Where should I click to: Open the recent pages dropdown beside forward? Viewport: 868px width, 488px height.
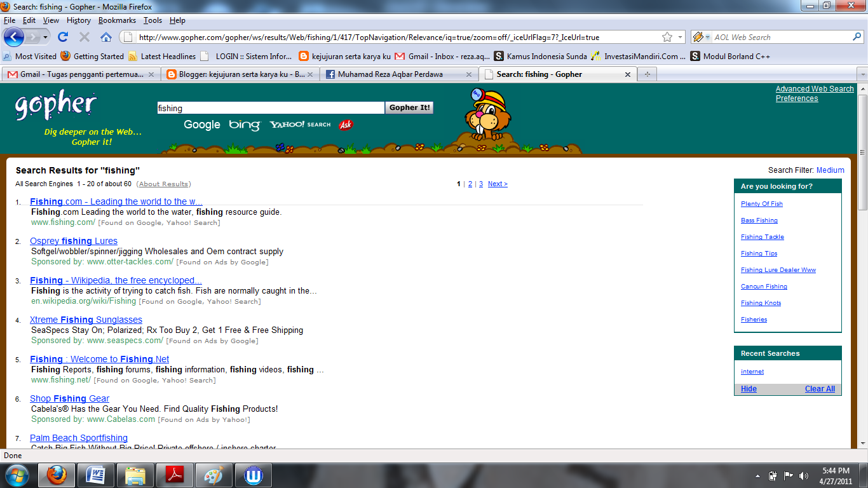pos(46,37)
